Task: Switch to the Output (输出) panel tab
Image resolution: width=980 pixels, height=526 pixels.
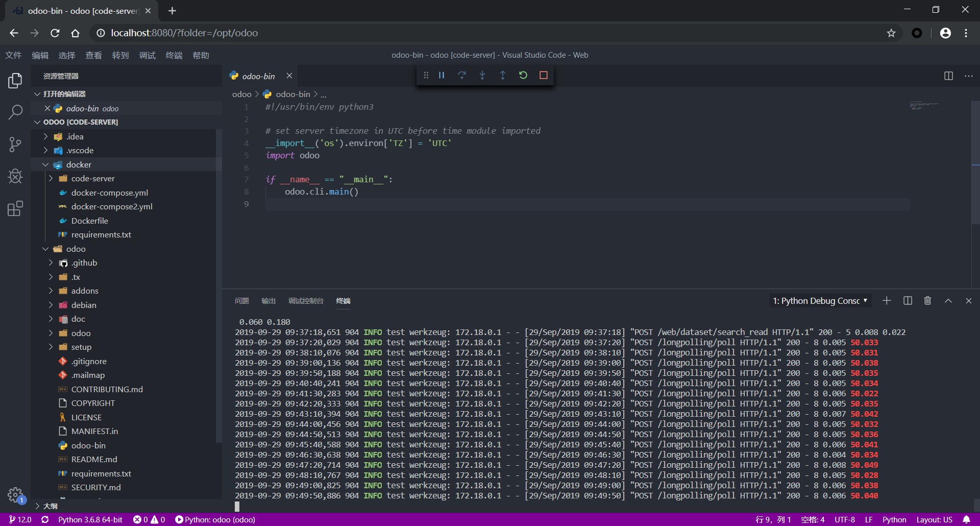Action: [268, 301]
